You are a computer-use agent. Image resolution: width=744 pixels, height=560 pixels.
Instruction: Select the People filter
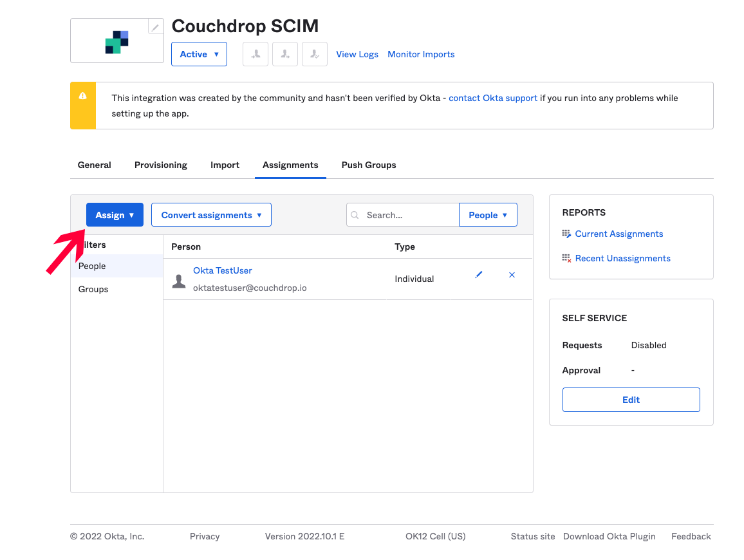coord(116,266)
